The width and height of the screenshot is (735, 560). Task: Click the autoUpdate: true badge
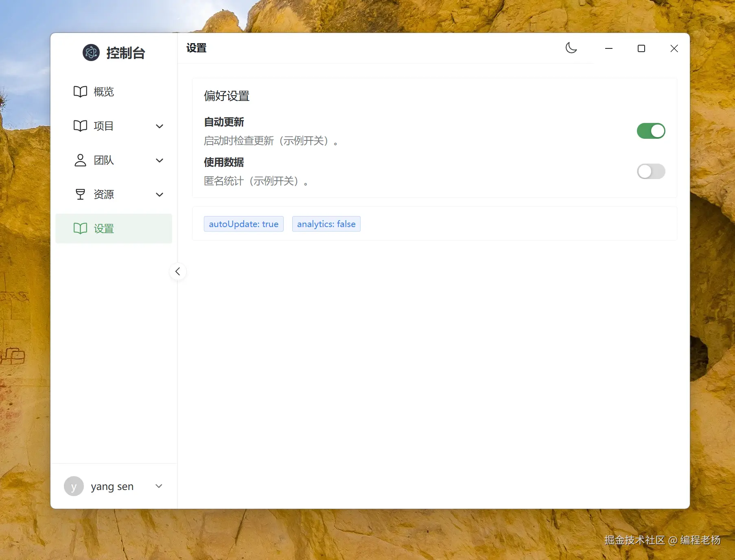pyautogui.click(x=243, y=224)
